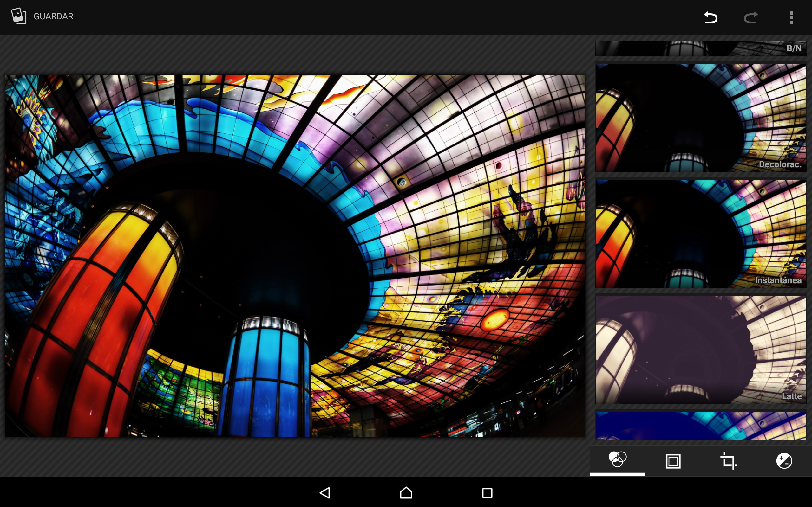This screenshot has height=507, width=812.
Task: Open Android recent apps square button
Action: point(487,492)
